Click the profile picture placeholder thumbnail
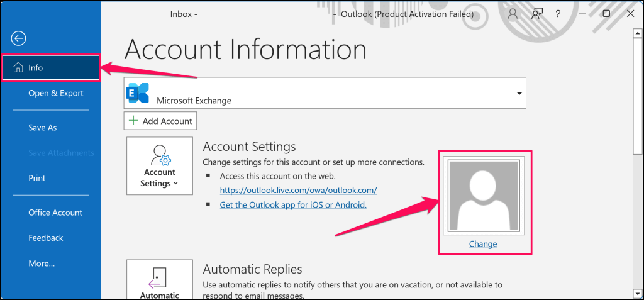The width and height of the screenshot is (644, 300). pyautogui.click(x=482, y=195)
